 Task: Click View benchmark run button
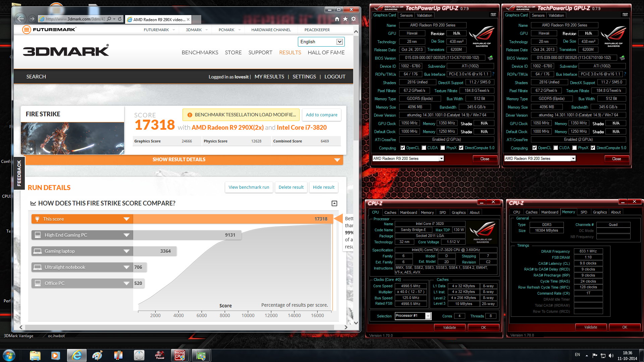tap(249, 187)
